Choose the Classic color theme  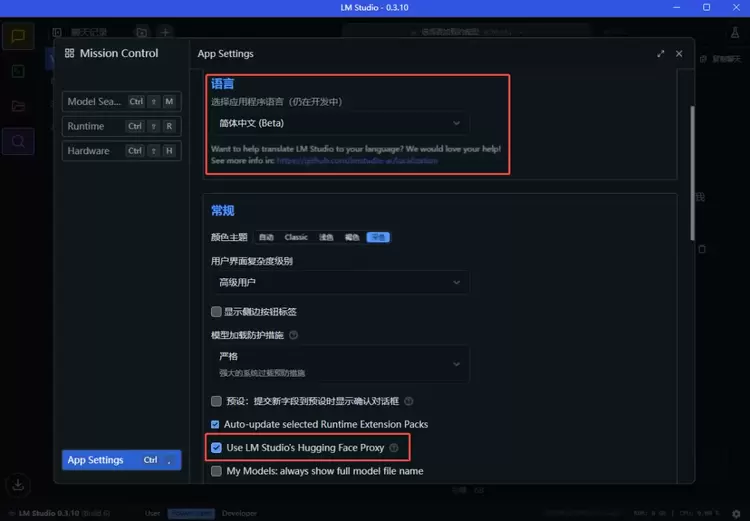tap(296, 237)
